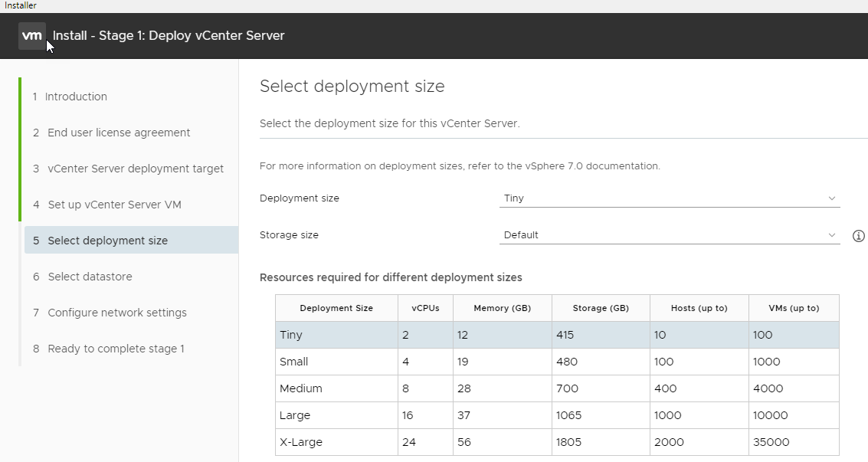
Task: Click the Hosts (up to) column header
Action: (699, 308)
